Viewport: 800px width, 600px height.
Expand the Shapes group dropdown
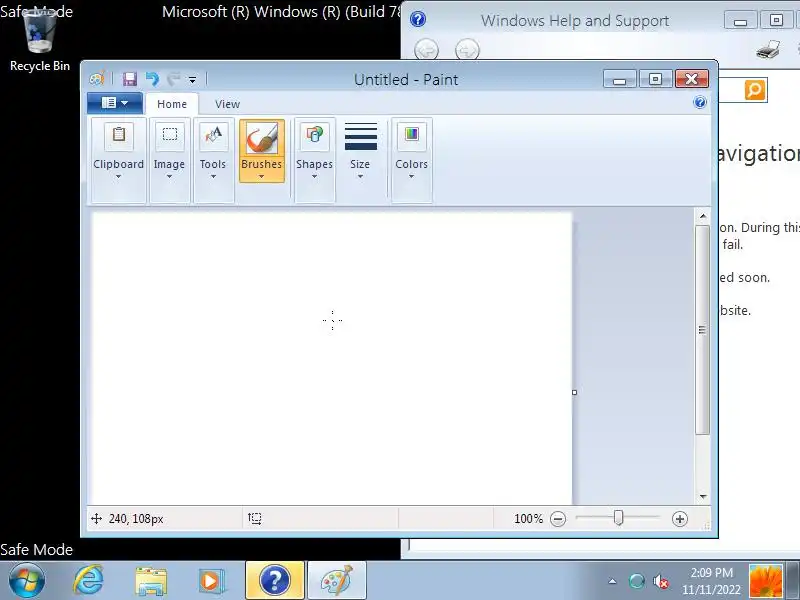pyautogui.click(x=314, y=177)
